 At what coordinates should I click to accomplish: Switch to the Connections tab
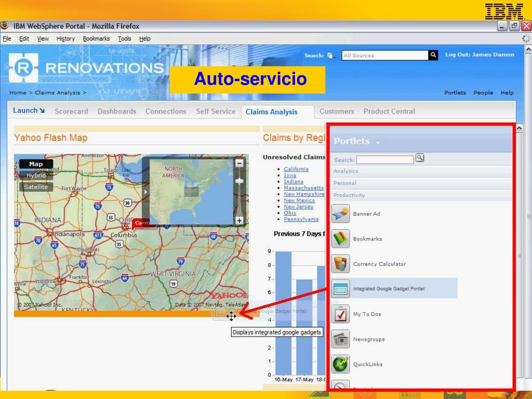166,111
